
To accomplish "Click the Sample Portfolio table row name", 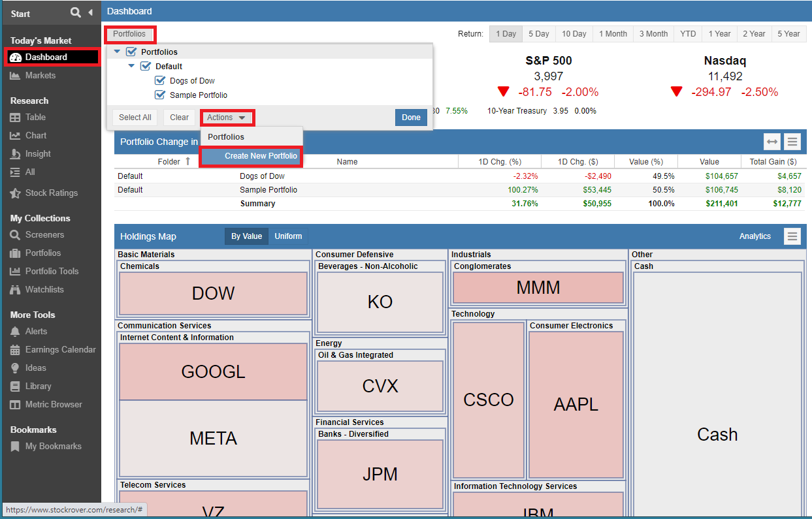I will 268,190.
